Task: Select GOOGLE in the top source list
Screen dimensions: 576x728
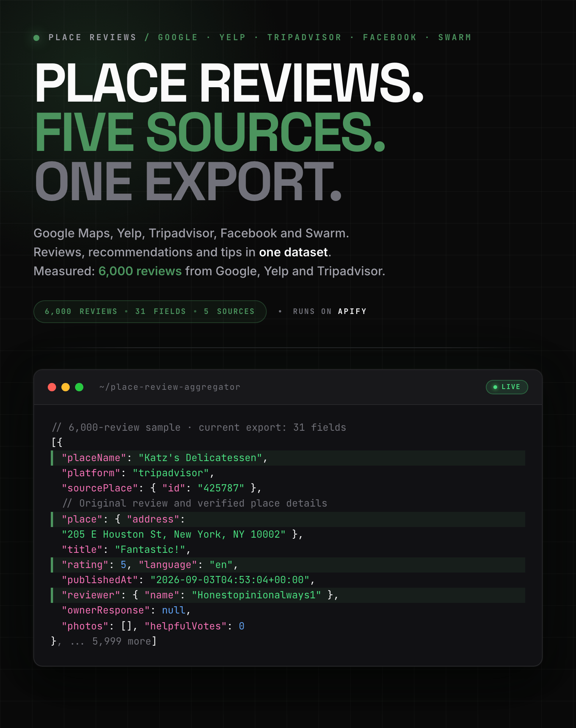Action: coord(178,38)
